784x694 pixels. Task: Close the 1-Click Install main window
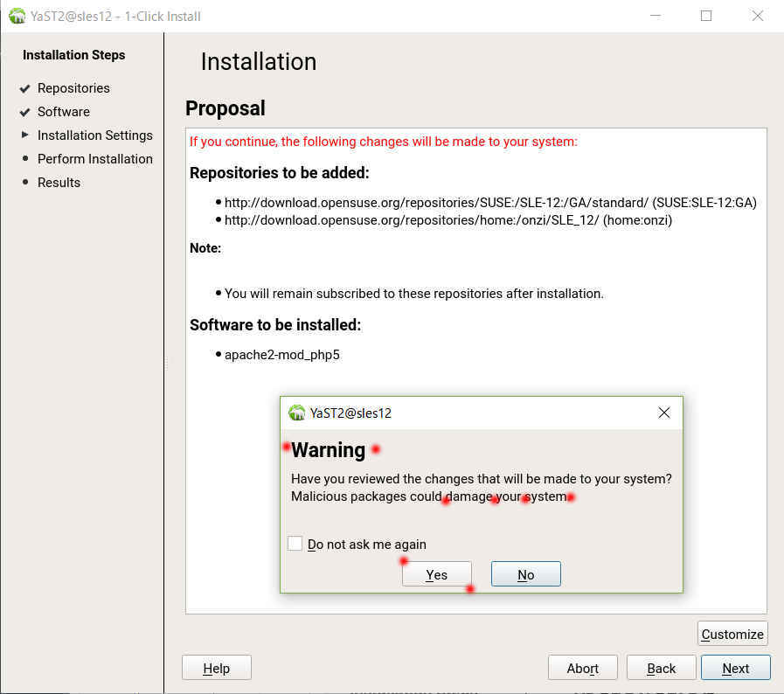[x=758, y=16]
